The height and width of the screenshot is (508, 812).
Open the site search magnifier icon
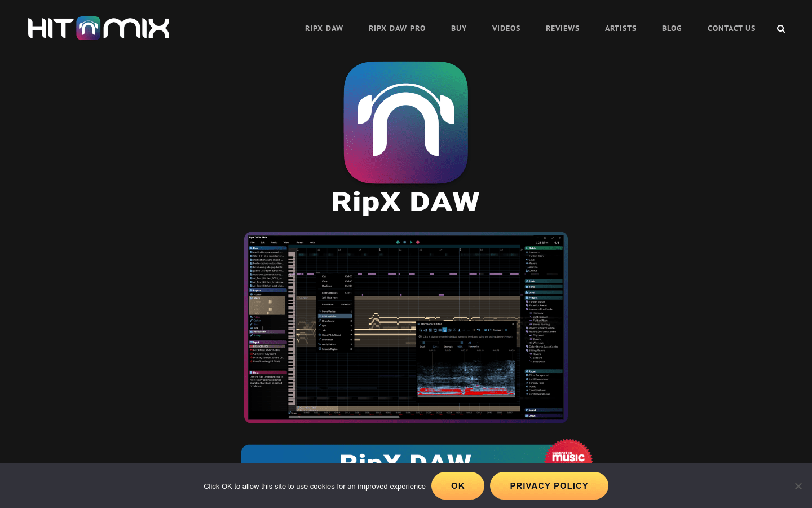[781, 29]
